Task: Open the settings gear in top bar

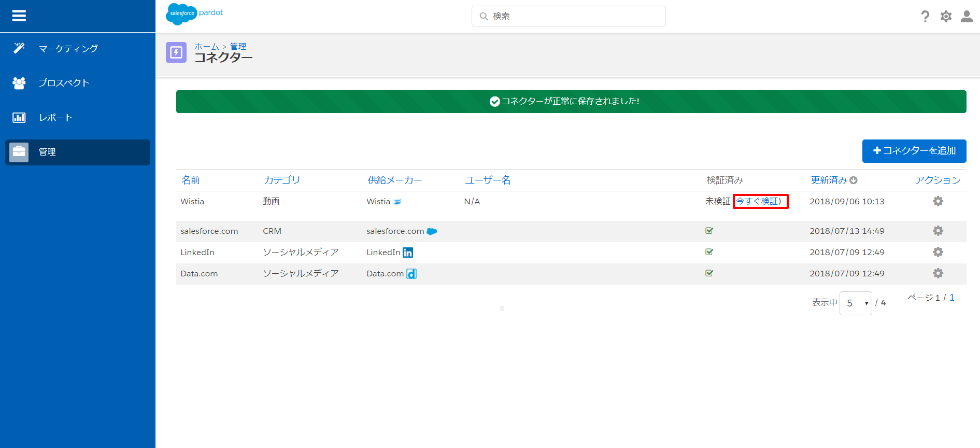Action: tap(946, 17)
